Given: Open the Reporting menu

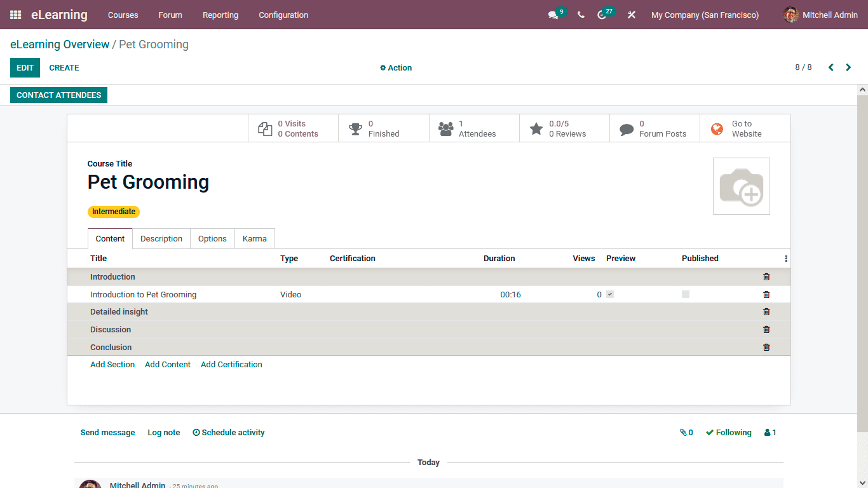Looking at the screenshot, I should (x=220, y=15).
